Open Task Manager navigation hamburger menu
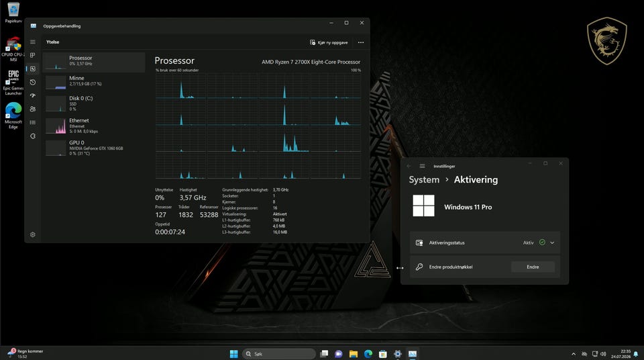Viewport: 644px width, 360px height. (x=33, y=42)
